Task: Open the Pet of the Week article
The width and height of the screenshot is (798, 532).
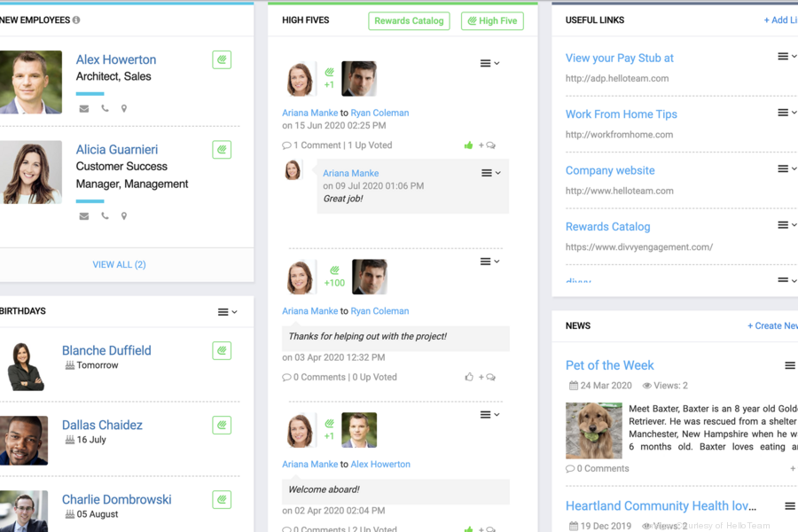Action: tap(609, 365)
